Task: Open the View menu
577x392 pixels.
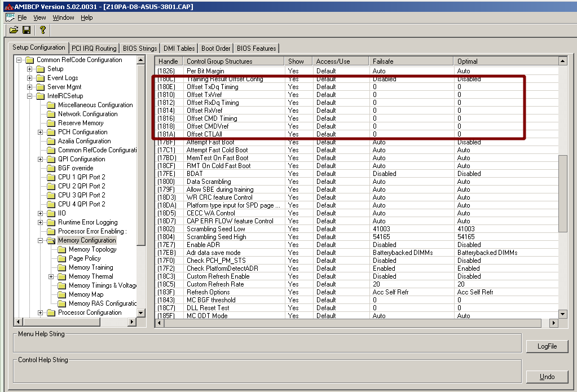Action: [x=39, y=17]
